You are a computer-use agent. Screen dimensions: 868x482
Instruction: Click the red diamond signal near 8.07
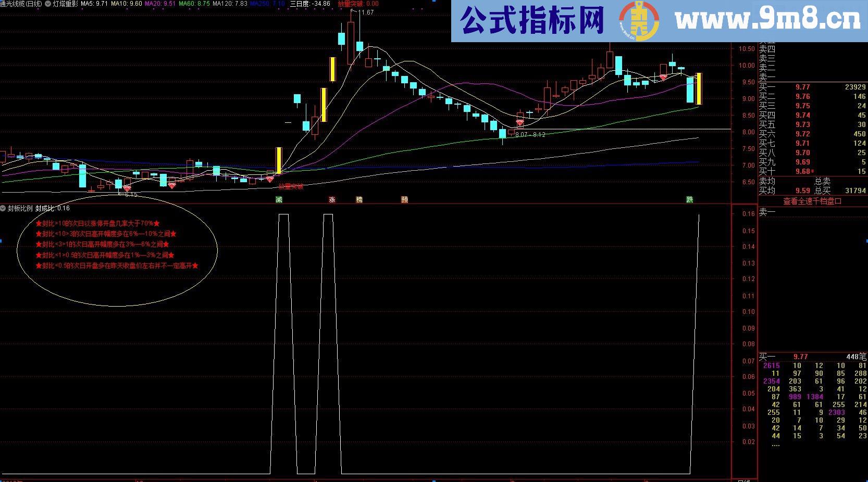519,123
